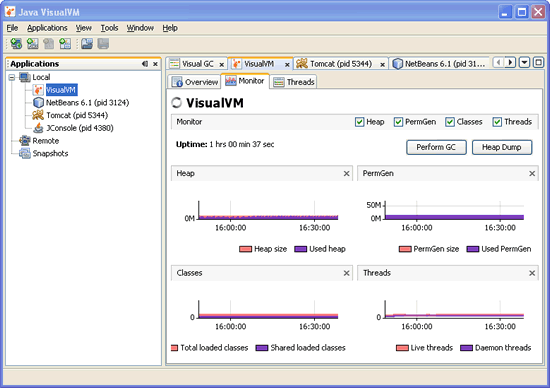
Task: Close the Applications side panel
Action: (x=155, y=64)
